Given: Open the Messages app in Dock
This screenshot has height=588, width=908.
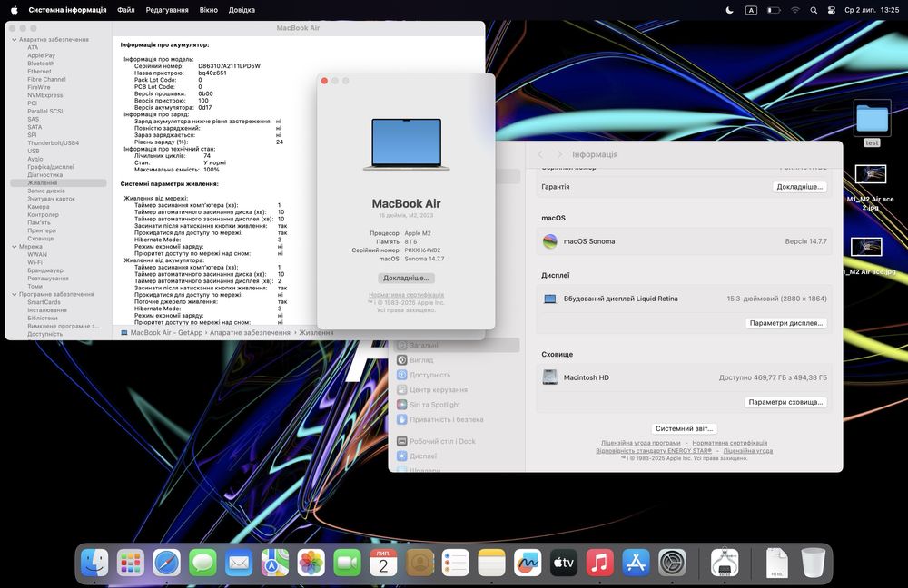Looking at the screenshot, I should 202,562.
